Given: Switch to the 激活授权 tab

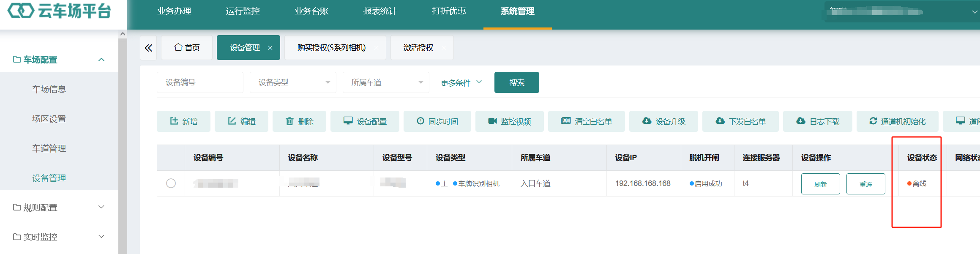Looking at the screenshot, I should tap(422, 48).
